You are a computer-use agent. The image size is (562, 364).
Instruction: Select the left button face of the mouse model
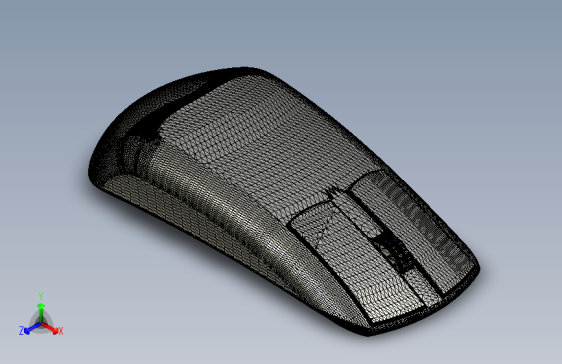358,262
